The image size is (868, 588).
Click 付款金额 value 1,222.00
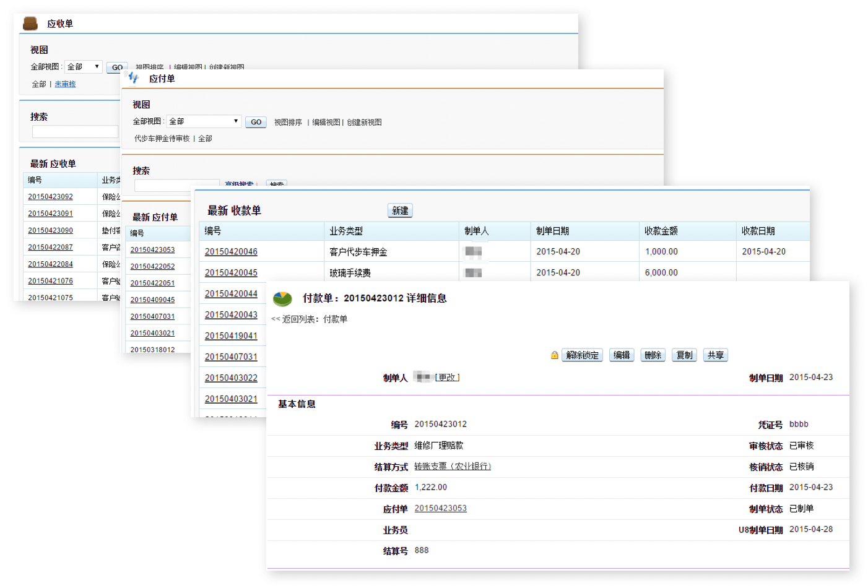430,488
